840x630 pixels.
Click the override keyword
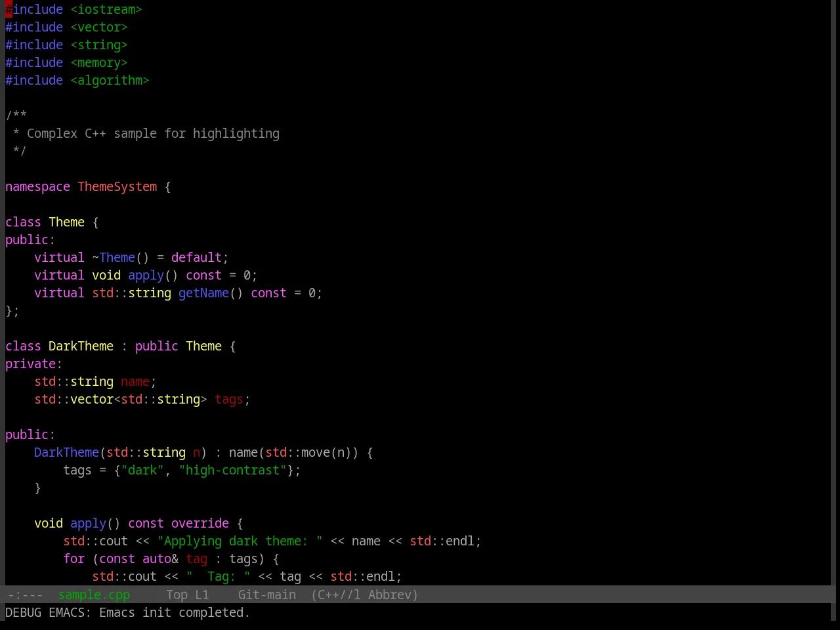[200, 523]
